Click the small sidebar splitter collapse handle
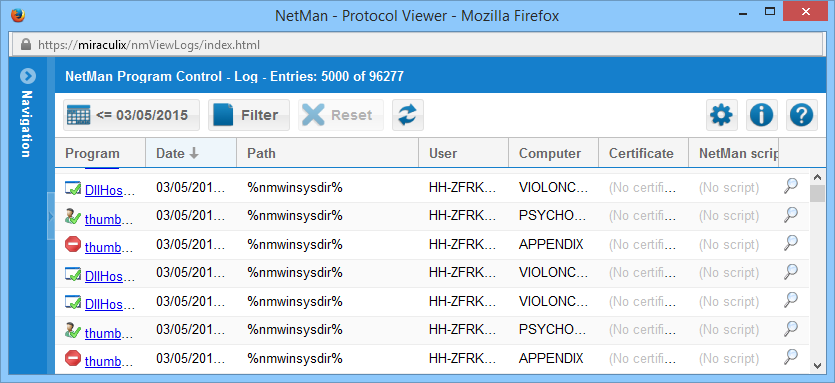Viewport: 835px width, 383px height. pyautogui.click(x=51, y=217)
